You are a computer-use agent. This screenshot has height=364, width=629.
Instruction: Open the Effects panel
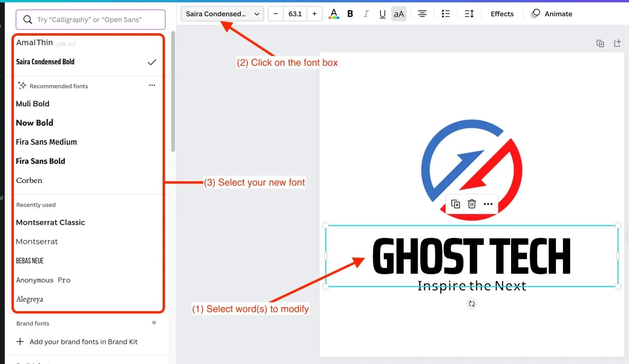click(502, 14)
